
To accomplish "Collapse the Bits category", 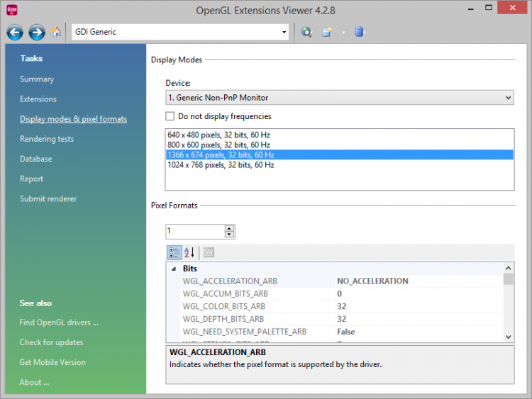I will 174,269.
